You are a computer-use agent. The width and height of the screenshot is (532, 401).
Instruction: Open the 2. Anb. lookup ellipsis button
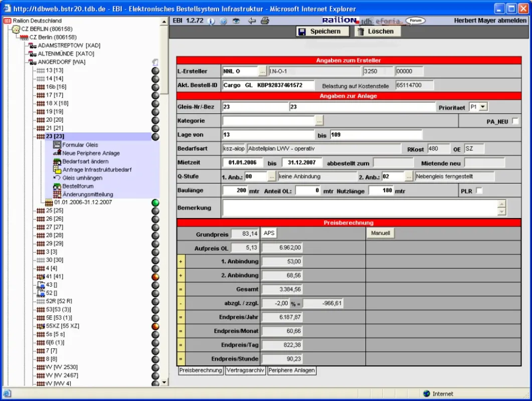409,176
